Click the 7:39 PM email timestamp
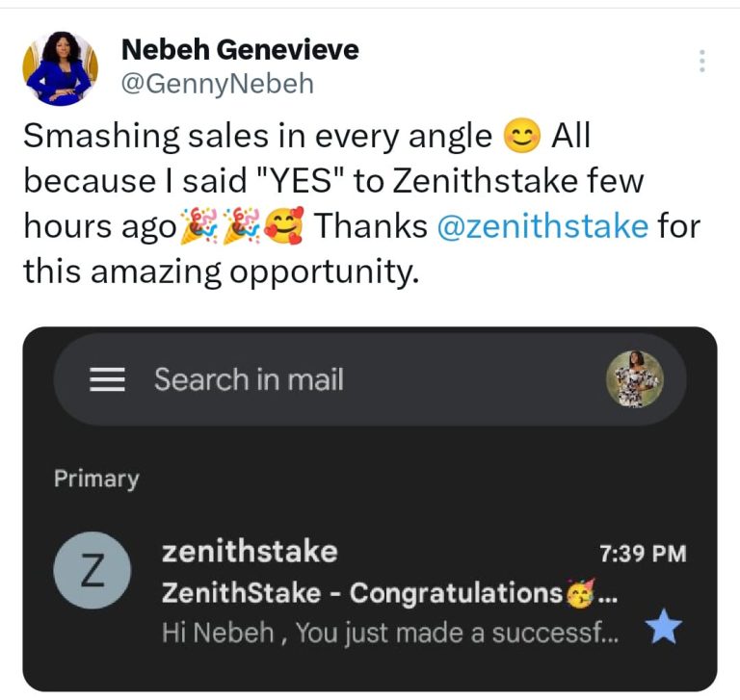Viewport: 740px width, 700px height. (643, 554)
